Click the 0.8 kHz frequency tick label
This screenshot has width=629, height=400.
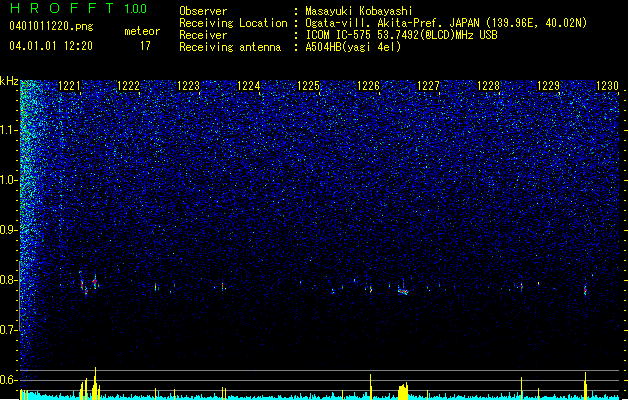click(9, 280)
